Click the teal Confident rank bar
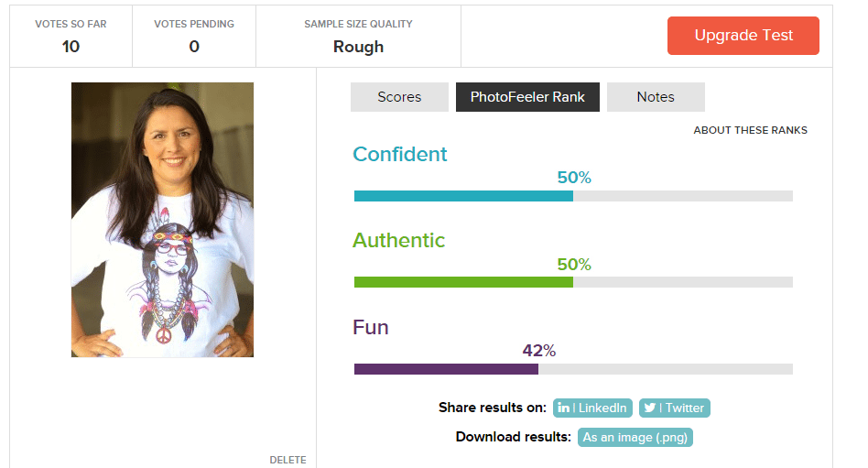 (463, 196)
